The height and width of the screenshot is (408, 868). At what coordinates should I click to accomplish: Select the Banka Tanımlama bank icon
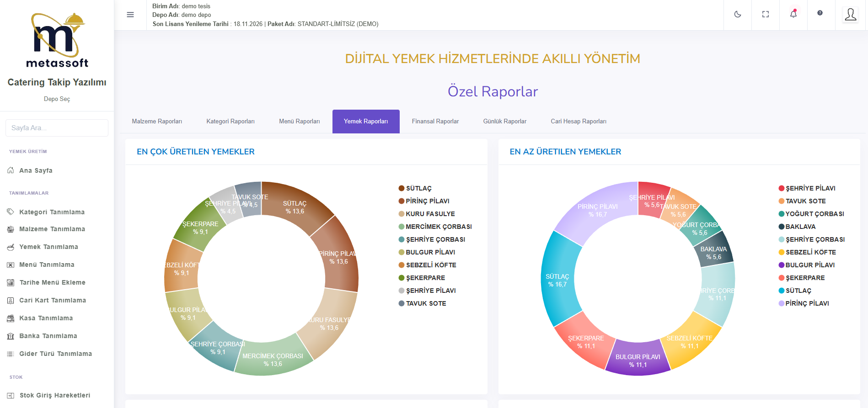11,336
